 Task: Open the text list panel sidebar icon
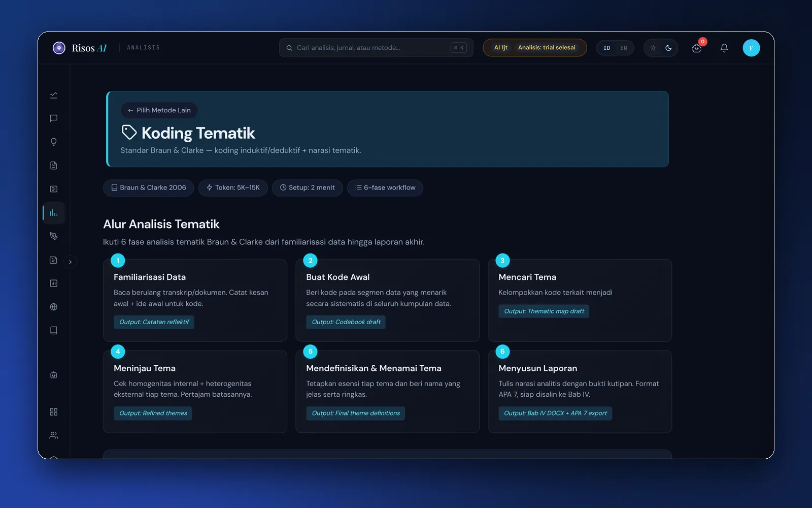pos(54,189)
